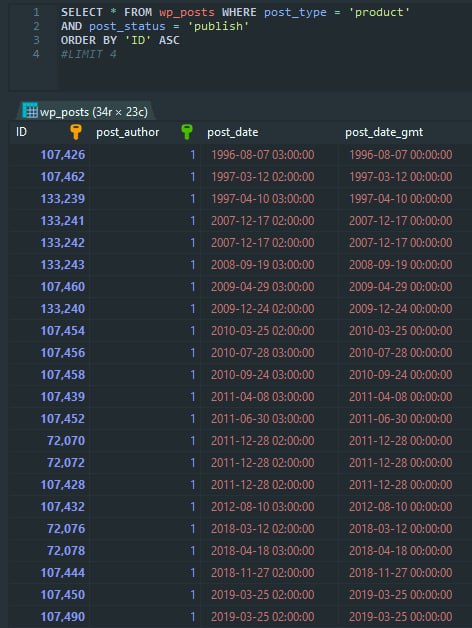Image resolution: width=472 pixels, height=628 pixels.
Task: Select cell ID 107,432
Action: (63, 507)
